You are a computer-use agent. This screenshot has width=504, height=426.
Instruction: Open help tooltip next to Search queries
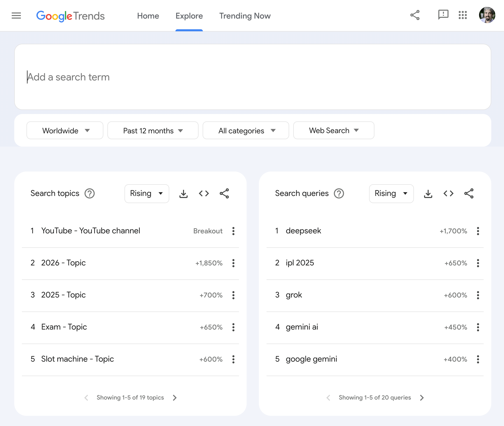click(339, 193)
